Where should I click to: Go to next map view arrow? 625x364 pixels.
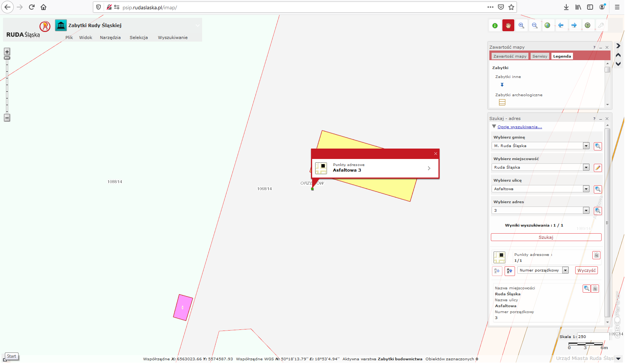(x=574, y=26)
